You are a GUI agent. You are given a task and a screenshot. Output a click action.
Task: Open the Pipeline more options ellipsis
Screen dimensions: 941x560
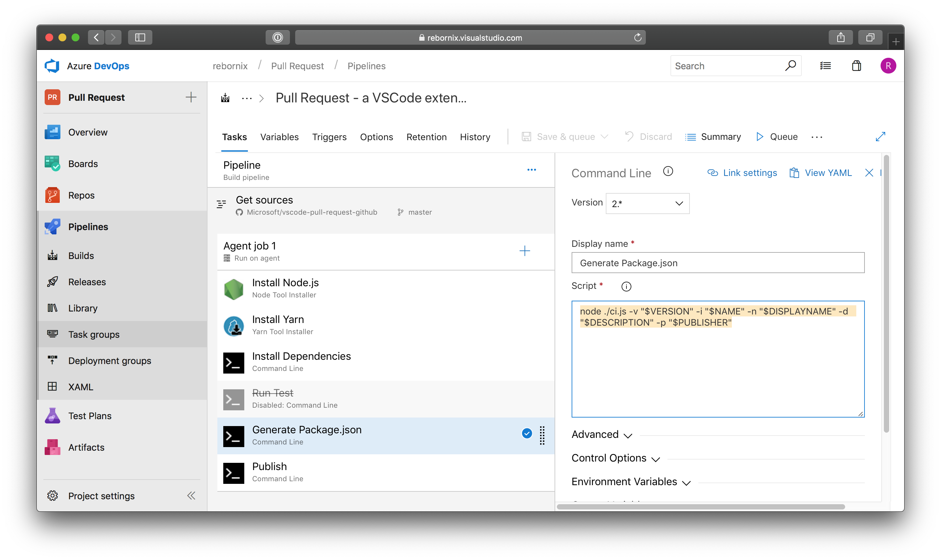point(532,170)
